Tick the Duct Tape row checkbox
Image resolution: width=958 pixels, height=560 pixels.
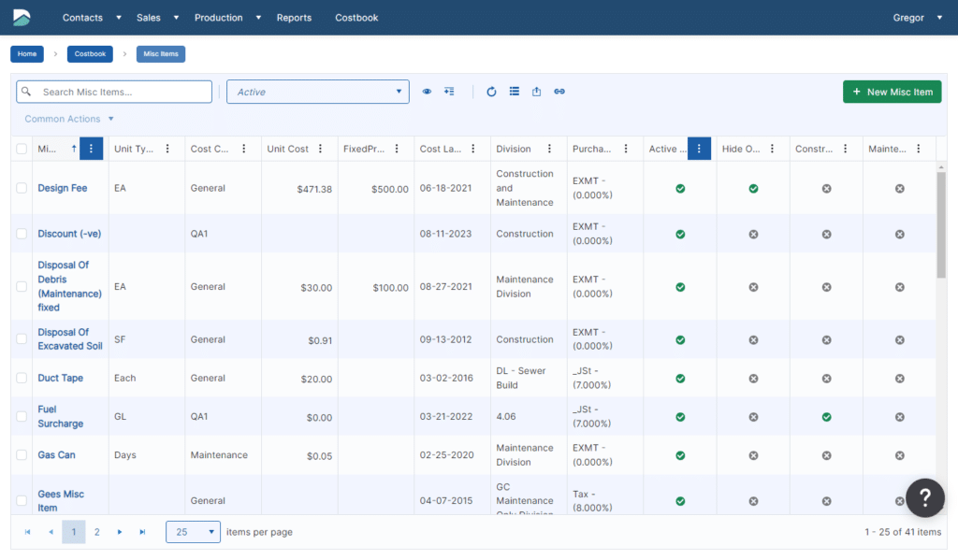(x=22, y=379)
